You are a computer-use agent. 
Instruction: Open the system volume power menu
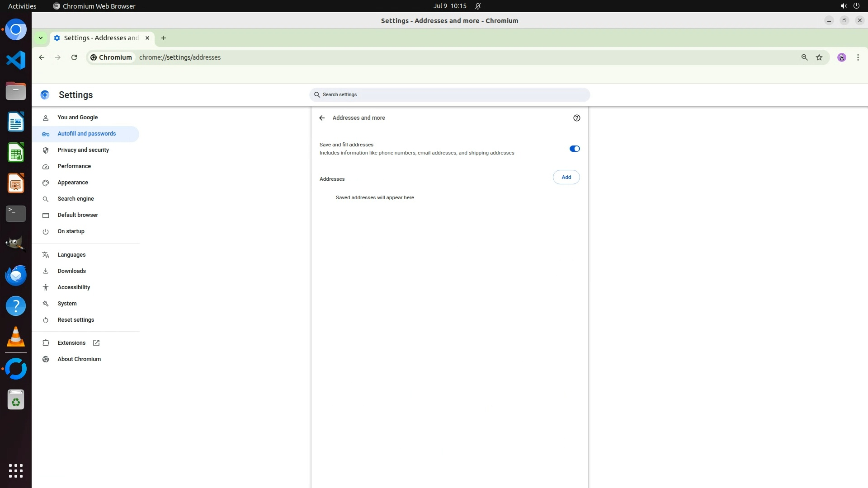point(849,6)
